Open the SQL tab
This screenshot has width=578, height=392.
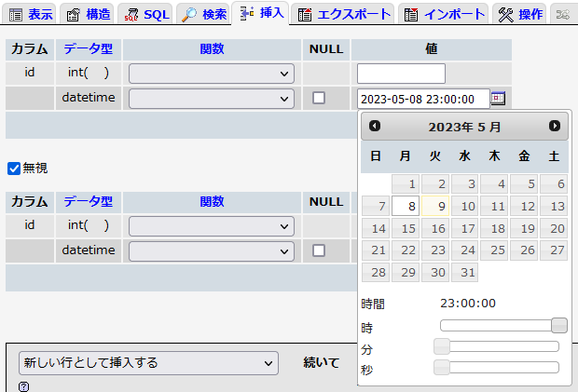coord(145,14)
